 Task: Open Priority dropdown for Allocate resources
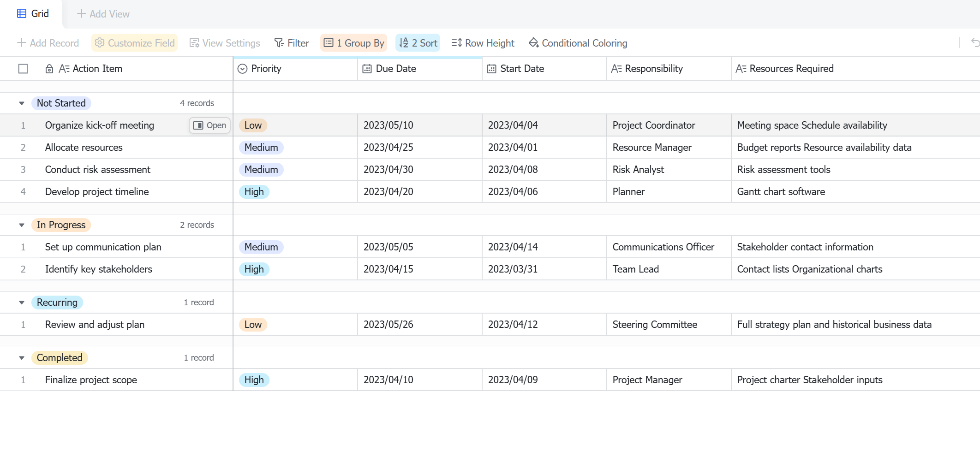click(295, 148)
